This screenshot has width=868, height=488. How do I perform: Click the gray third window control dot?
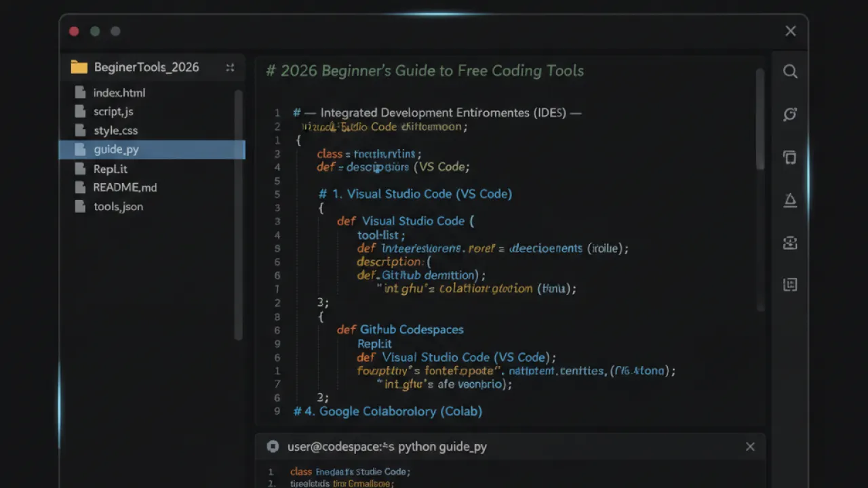point(115,31)
